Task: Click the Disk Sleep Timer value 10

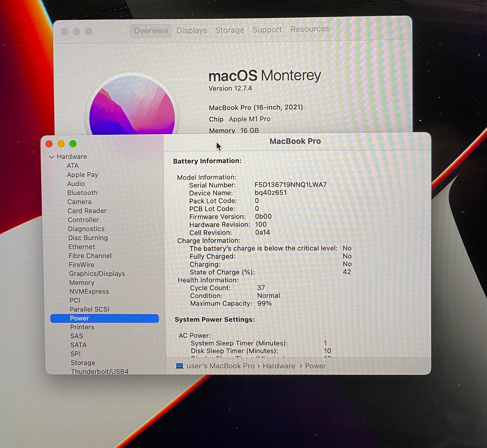Action: (x=327, y=351)
